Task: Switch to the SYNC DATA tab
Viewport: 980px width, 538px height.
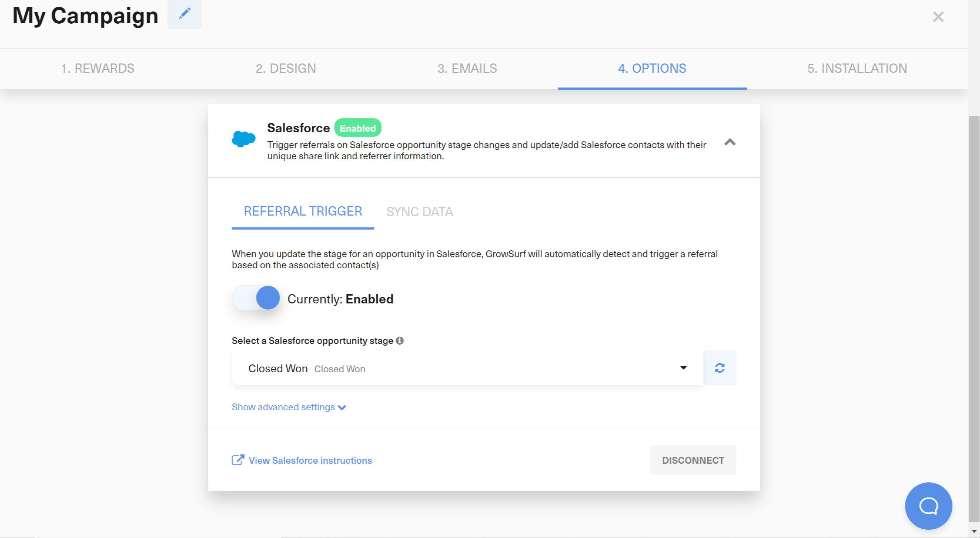Action: 420,211
